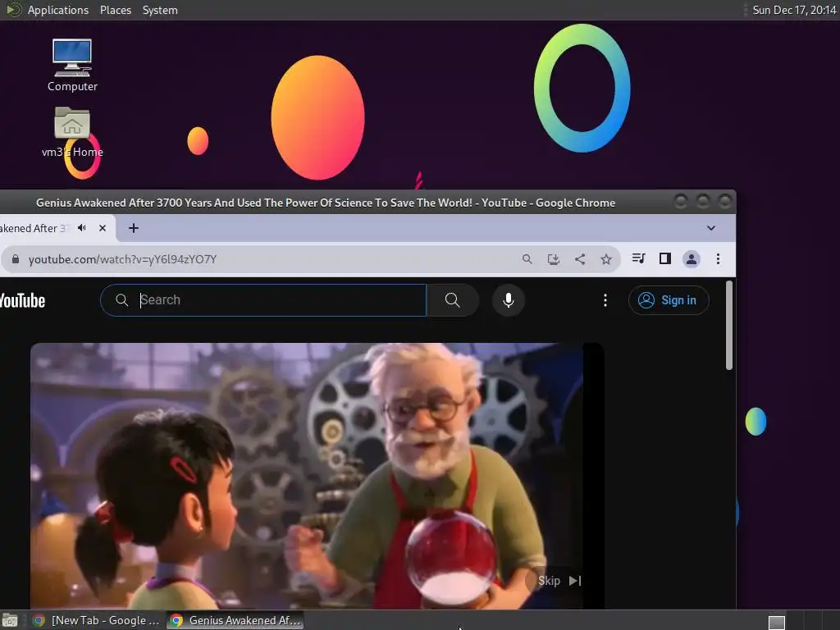
Task: Click the YouTube logo
Action: coord(22,300)
